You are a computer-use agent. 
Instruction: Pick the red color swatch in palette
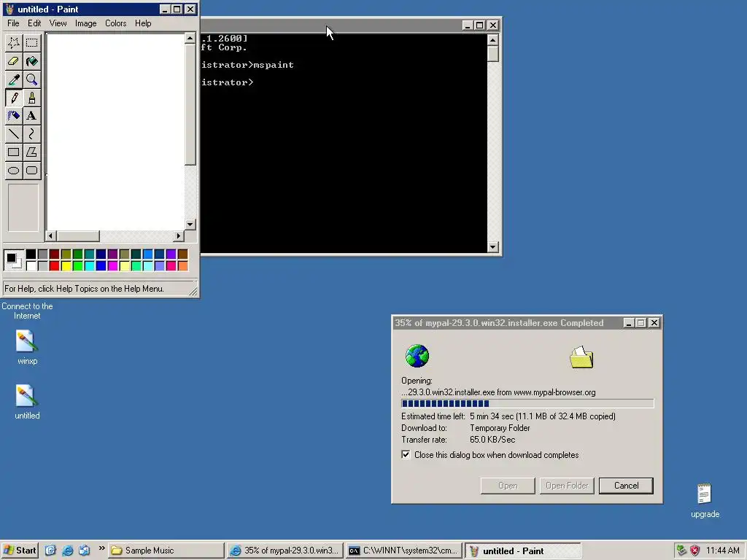click(54, 265)
